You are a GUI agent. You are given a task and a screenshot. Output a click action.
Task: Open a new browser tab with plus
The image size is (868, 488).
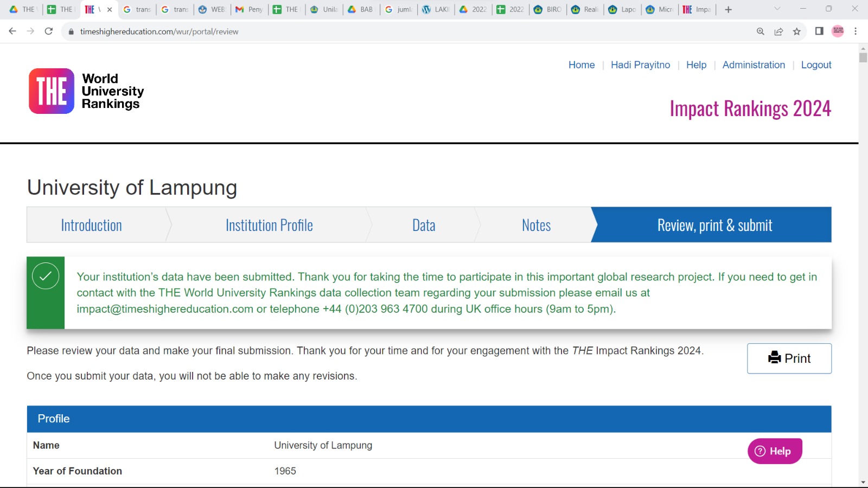click(728, 9)
